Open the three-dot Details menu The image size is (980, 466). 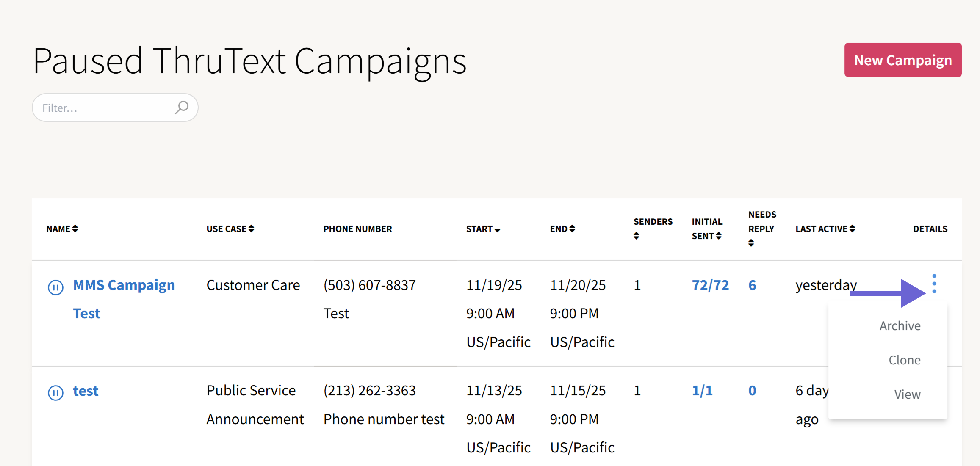(x=934, y=284)
